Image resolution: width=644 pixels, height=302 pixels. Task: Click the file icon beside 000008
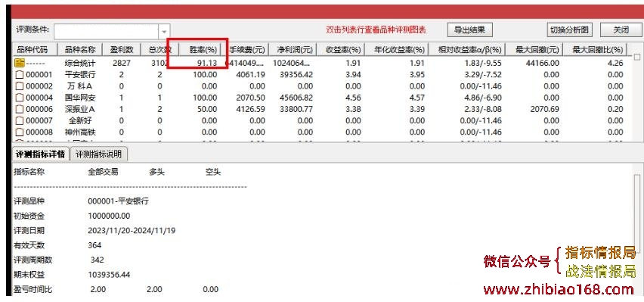20,132
